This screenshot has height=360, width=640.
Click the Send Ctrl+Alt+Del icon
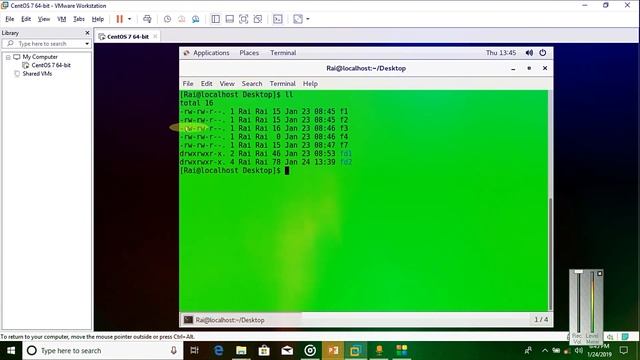pos(147,19)
